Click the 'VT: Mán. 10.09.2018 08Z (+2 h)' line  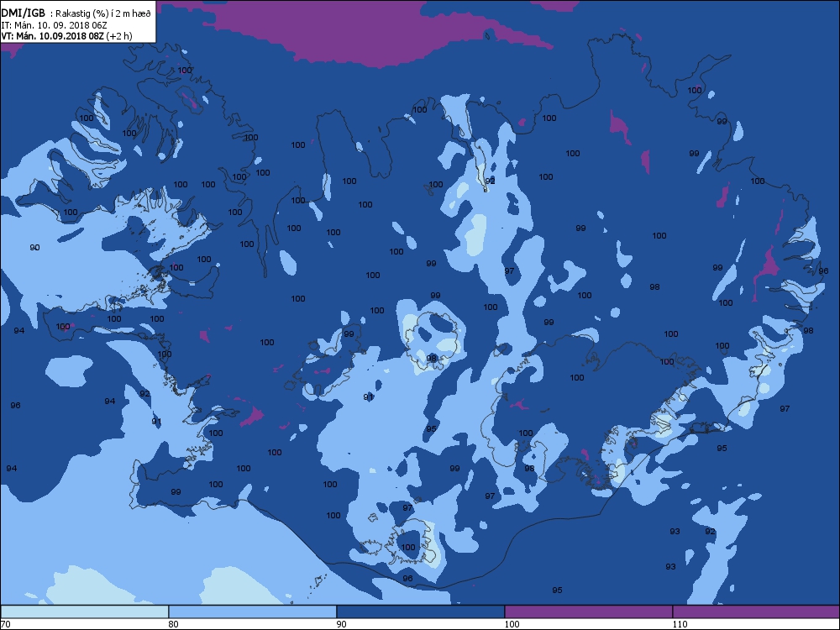coord(66,36)
